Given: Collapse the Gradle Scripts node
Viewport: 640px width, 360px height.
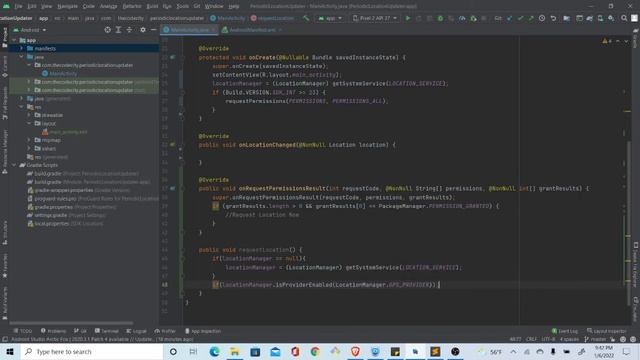Looking at the screenshot, I should 15,165.
